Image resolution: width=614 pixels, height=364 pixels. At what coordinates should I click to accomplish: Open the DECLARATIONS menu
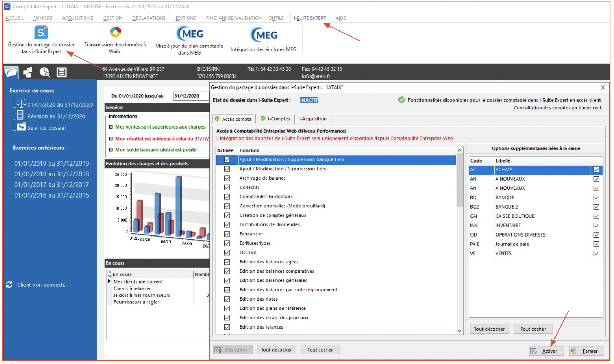tap(149, 18)
